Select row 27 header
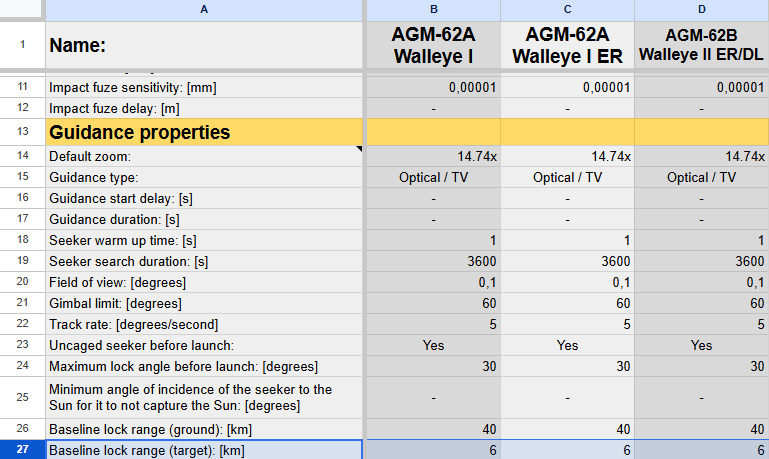 (23, 450)
